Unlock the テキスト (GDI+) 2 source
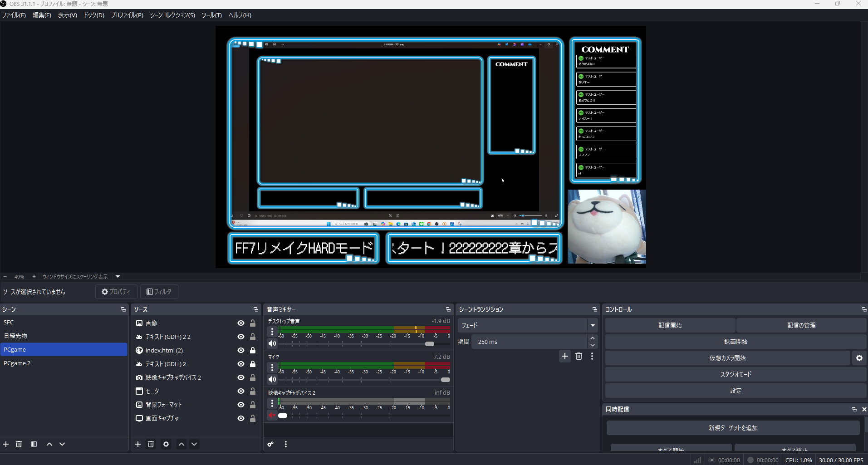868x465 pixels. (x=253, y=364)
